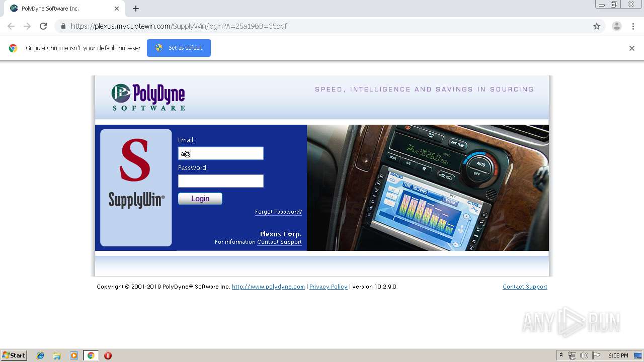Open the Privacy Policy link

pos(328,287)
